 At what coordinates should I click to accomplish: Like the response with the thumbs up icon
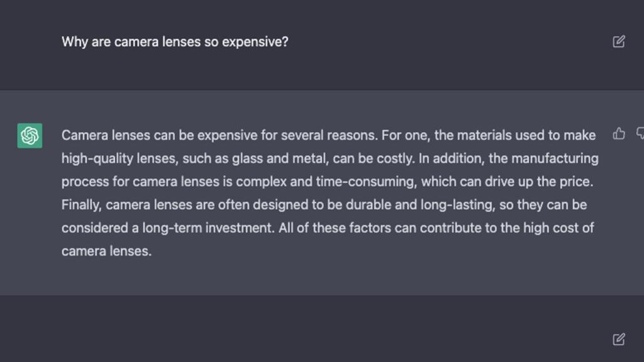coord(619,133)
